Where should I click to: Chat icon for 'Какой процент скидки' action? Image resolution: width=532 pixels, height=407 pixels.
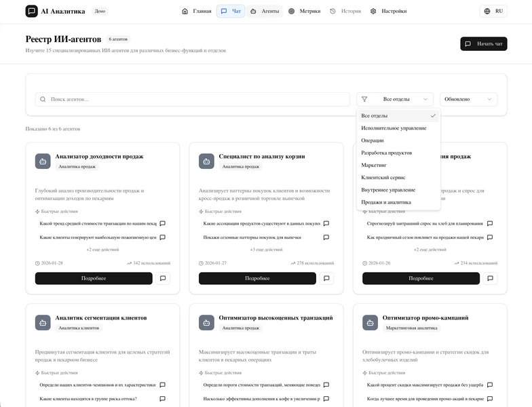click(x=490, y=385)
